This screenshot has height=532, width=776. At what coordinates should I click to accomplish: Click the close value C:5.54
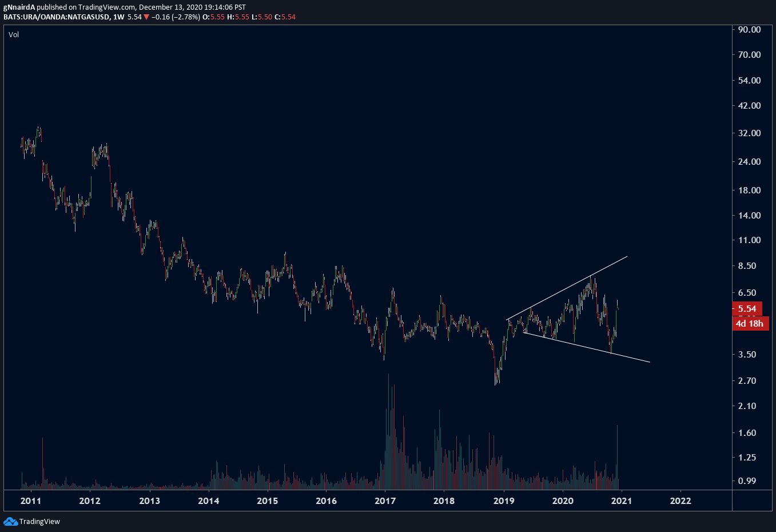(285, 17)
